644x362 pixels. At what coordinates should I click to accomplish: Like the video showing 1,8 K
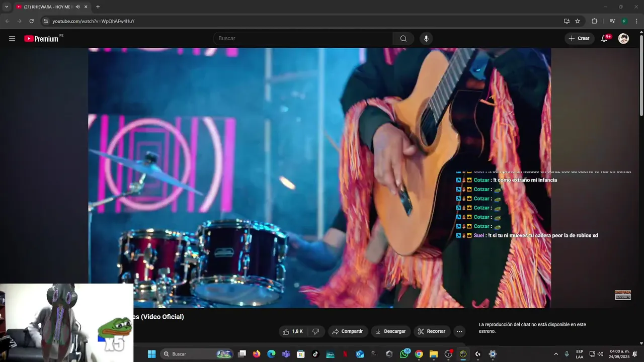pyautogui.click(x=293, y=331)
